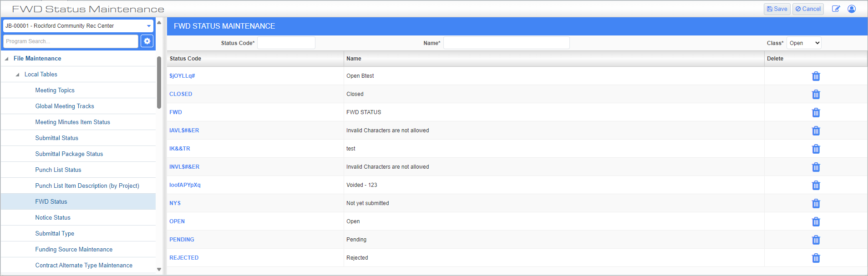Delete the loofAPYpXq status row
The height and width of the screenshot is (276, 868).
pyautogui.click(x=816, y=185)
